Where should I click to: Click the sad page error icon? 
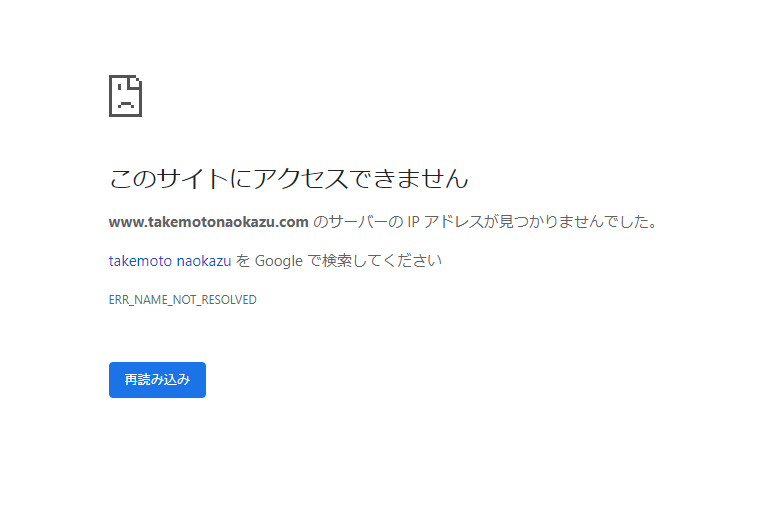pos(125,96)
